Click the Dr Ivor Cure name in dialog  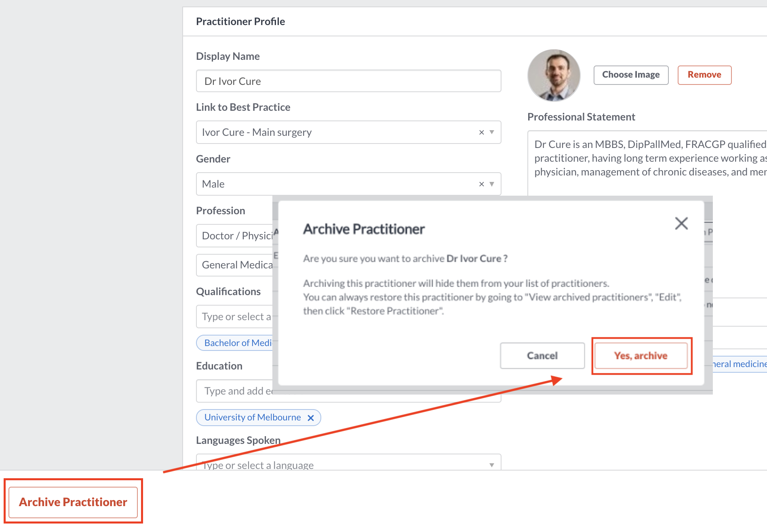pyautogui.click(x=474, y=259)
